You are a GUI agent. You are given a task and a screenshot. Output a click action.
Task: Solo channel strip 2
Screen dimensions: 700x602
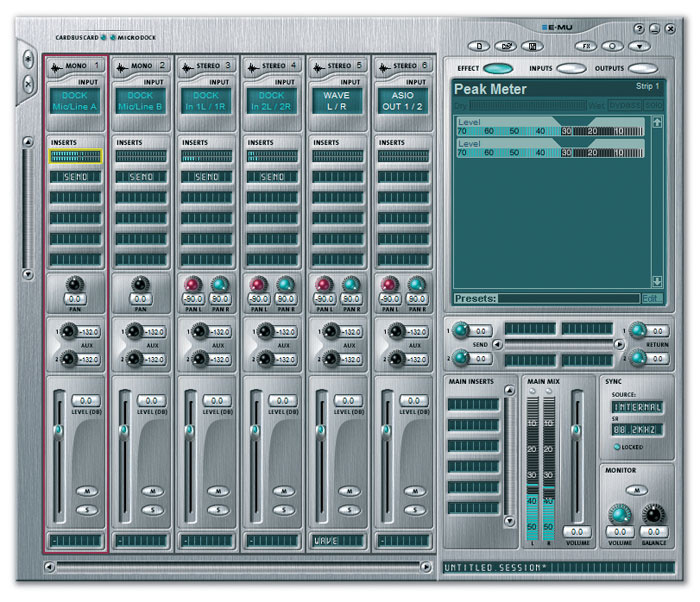click(152, 510)
